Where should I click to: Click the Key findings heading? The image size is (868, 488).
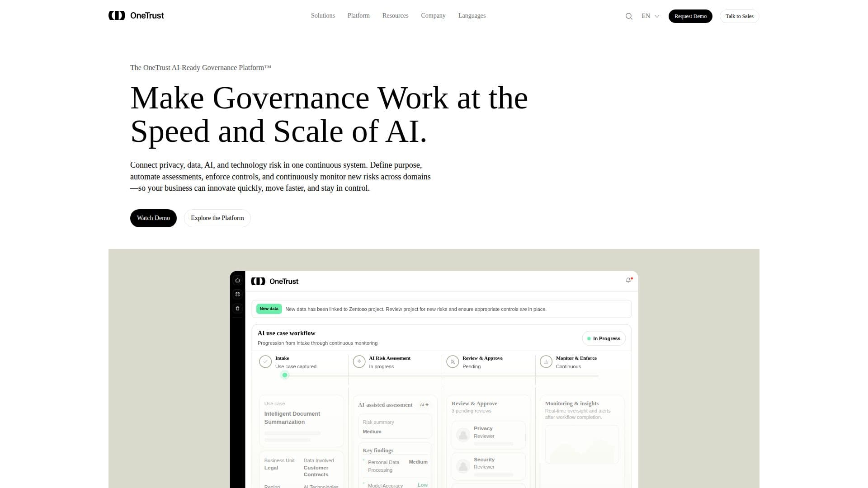click(378, 450)
